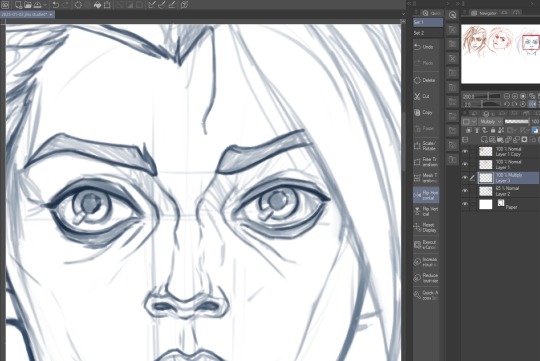Toggle Flip horizontal view icon in Navigator
Viewport: 540px width, 361px height.
[x=532, y=104]
